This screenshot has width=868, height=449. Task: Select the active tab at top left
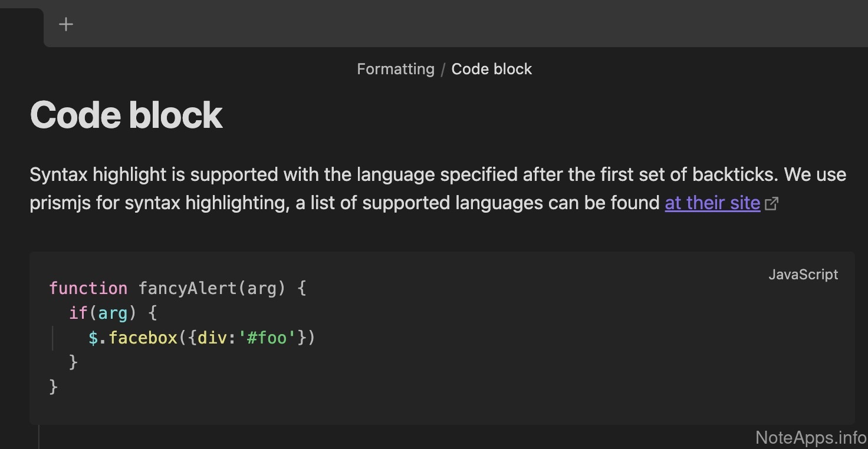21,27
